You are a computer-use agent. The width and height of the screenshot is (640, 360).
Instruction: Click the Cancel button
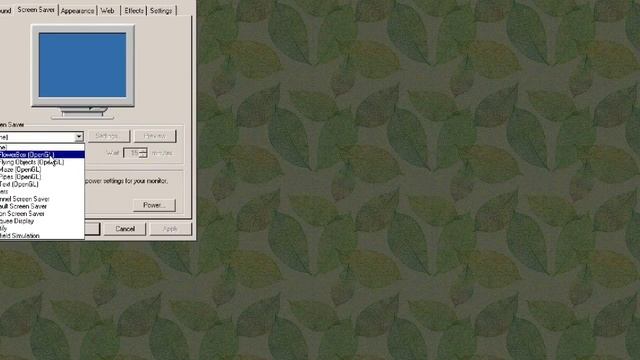point(125,229)
